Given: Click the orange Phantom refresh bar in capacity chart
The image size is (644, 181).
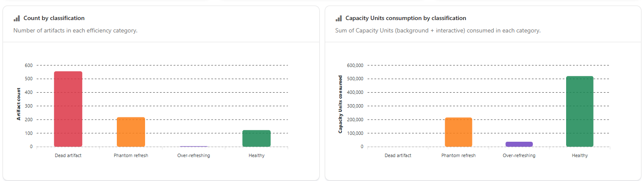Looking at the screenshot, I should pyautogui.click(x=458, y=132).
